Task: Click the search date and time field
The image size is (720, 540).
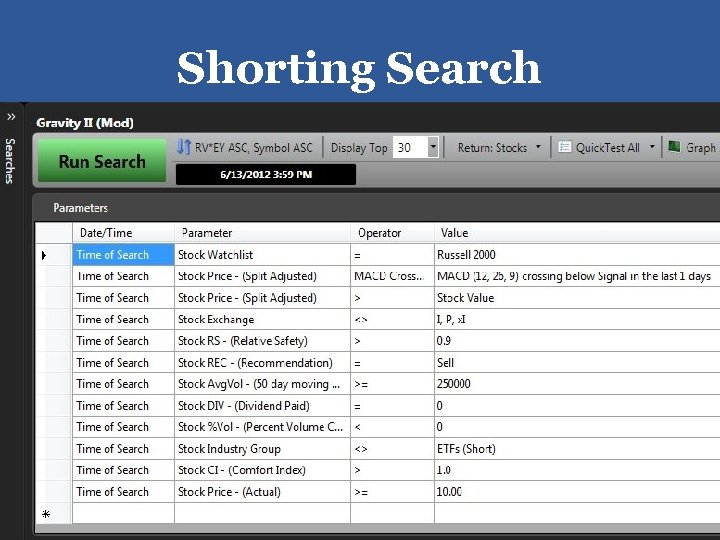Action: (265, 174)
